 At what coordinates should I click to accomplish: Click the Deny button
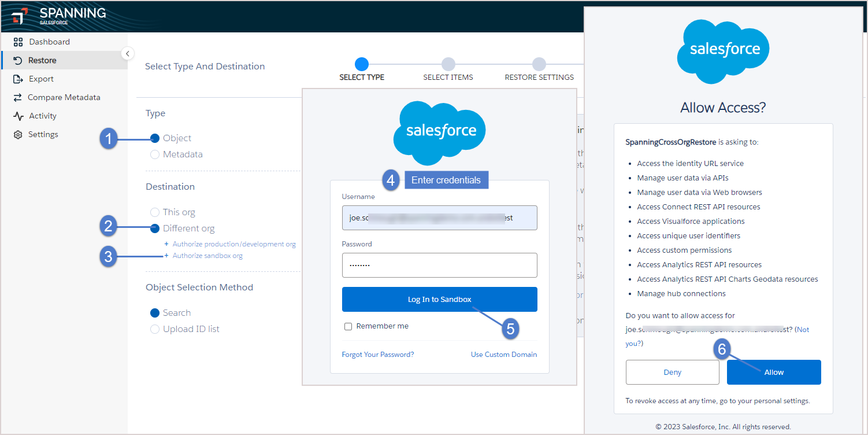click(x=673, y=372)
